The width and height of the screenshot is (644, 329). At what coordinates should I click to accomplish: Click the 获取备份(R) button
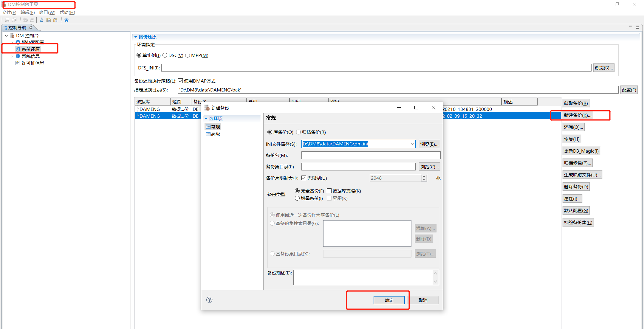click(575, 103)
